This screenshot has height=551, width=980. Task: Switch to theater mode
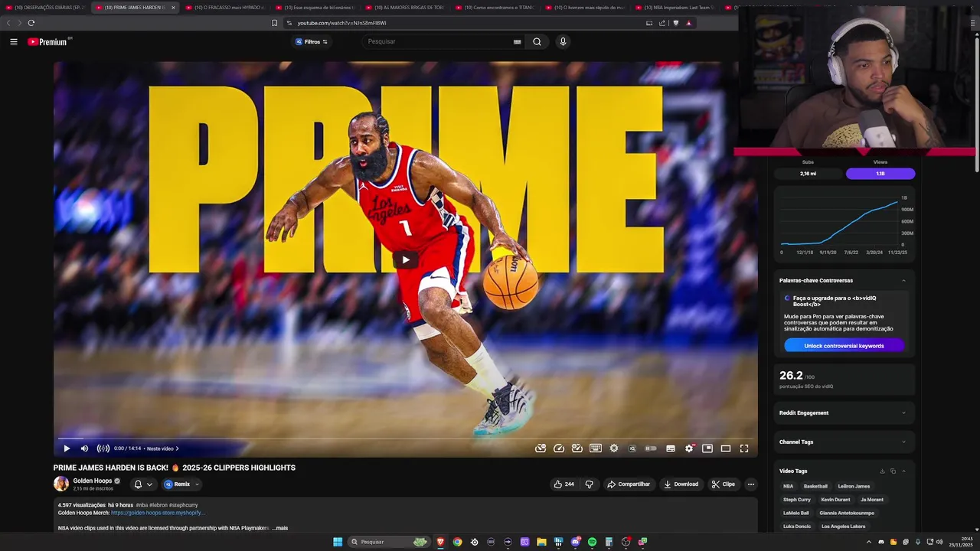[726, 448]
